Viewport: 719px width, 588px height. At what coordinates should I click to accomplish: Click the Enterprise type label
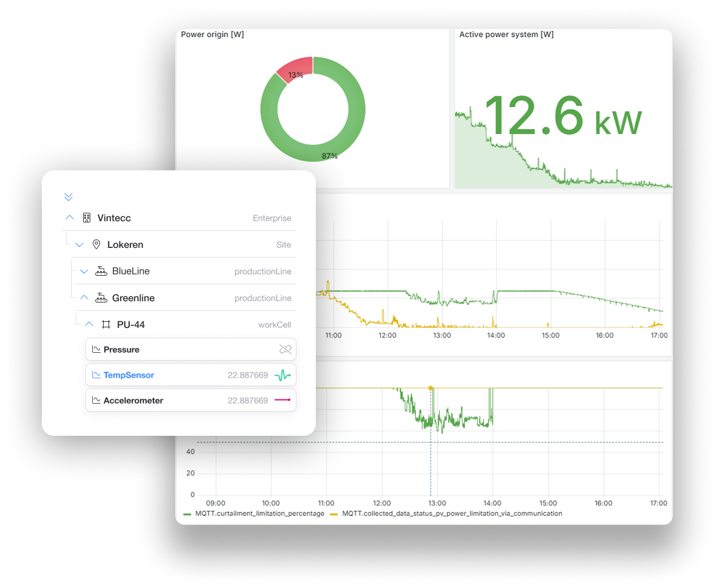(272, 218)
